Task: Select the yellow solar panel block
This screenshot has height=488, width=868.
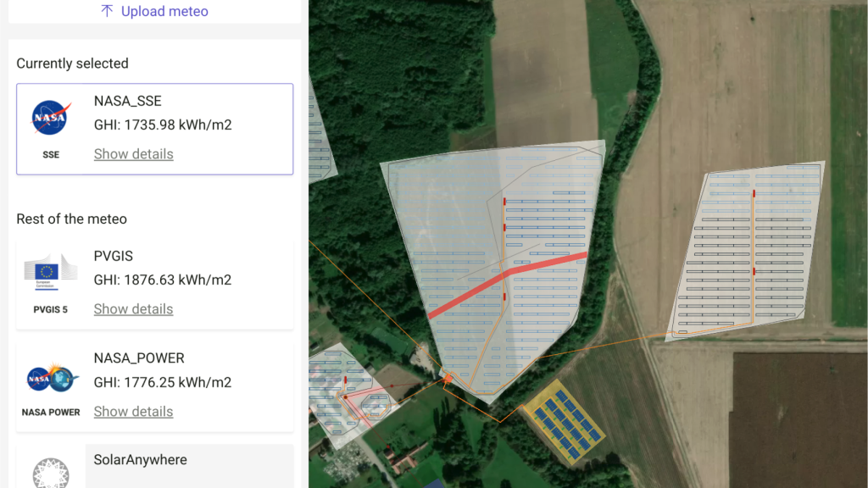Action: [564, 420]
